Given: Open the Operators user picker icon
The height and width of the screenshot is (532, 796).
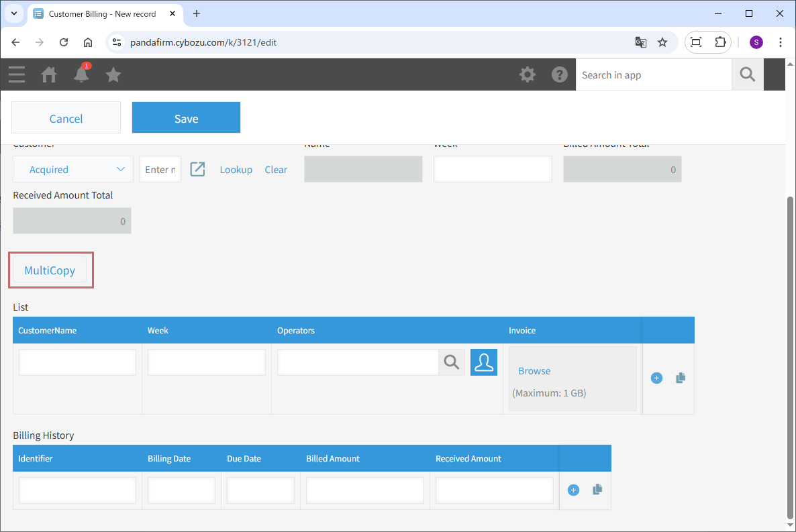Looking at the screenshot, I should click(483, 362).
